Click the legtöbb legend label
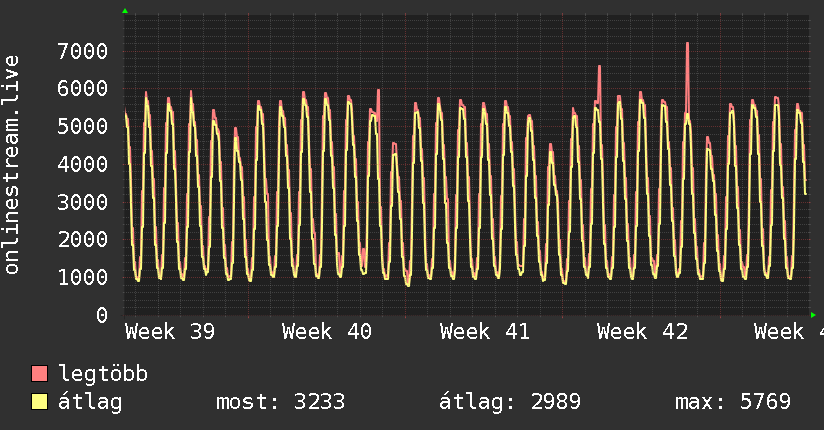This screenshot has height=430, width=824. tap(103, 373)
